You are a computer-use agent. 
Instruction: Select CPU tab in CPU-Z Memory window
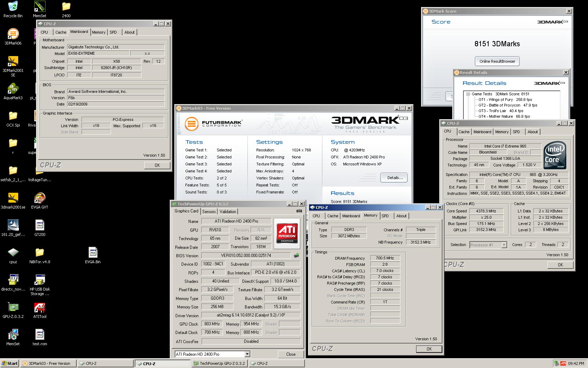click(x=316, y=216)
